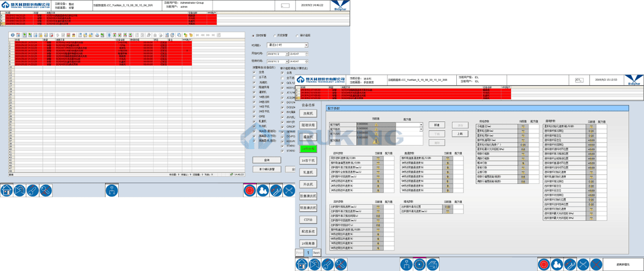Expand the 开始时间 date dropdown

click(287, 54)
